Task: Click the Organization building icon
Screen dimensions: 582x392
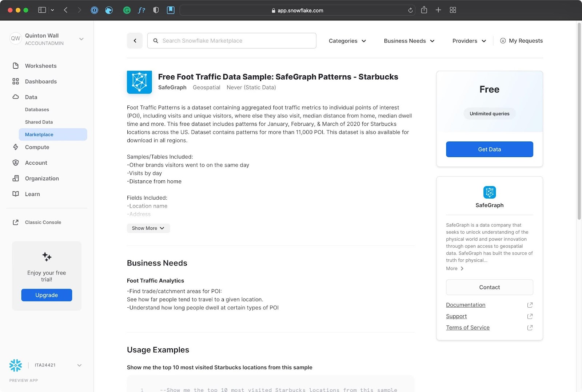Action: [16, 179]
